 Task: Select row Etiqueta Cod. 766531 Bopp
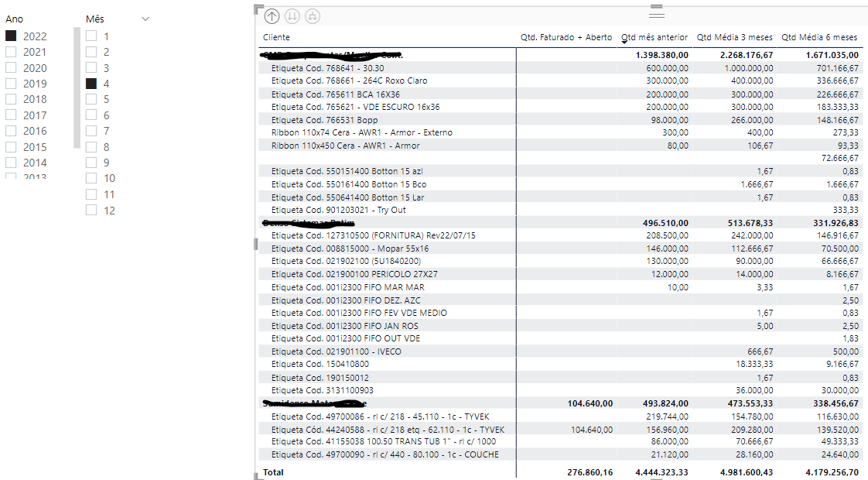coord(559,120)
